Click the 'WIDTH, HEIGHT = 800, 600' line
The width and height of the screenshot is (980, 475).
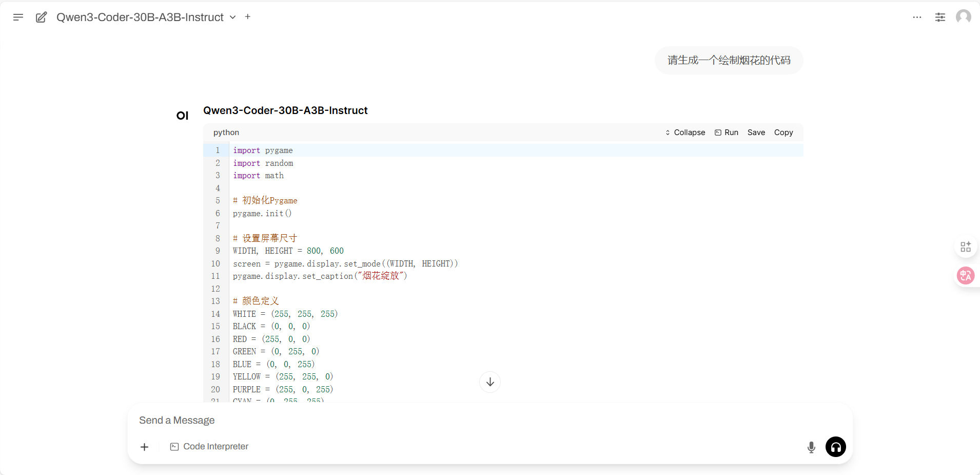tap(288, 251)
